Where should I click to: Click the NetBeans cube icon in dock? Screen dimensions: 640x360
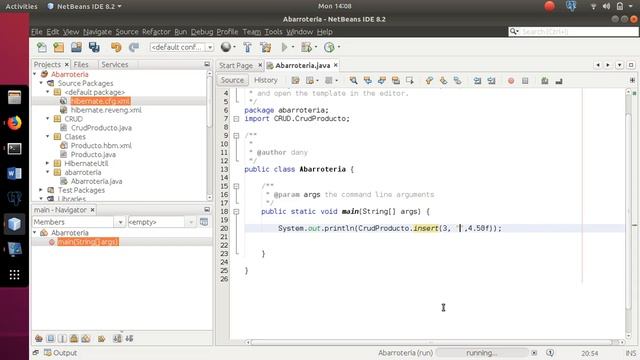pyautogui.click(x=15, y=224)
